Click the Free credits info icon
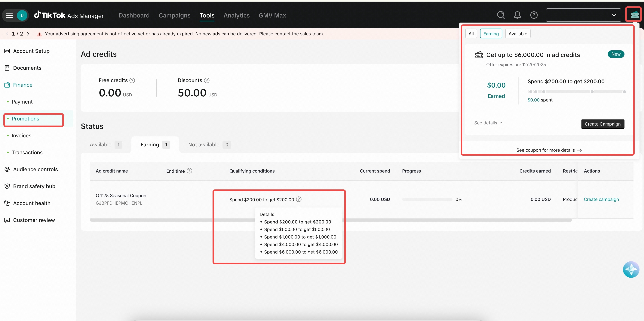 [x=132, y=80]
